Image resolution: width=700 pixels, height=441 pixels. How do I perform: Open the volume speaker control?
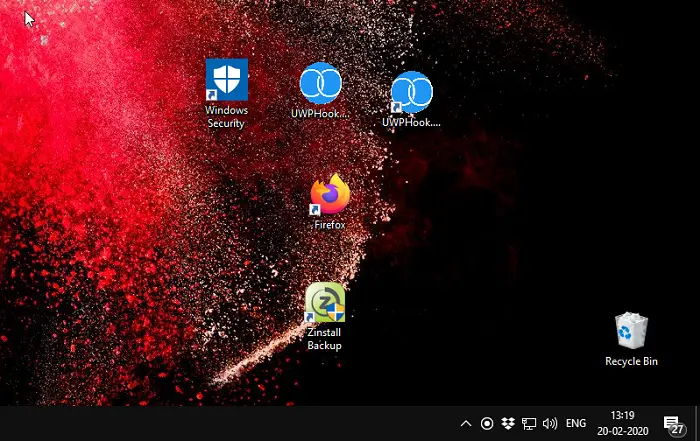[550, 423]
